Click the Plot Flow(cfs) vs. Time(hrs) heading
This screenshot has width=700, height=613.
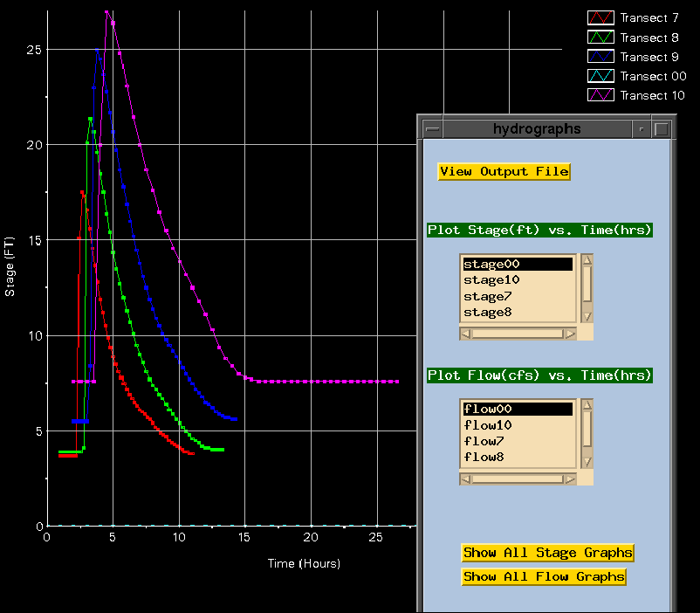pyautogui.click(x=539, y=375)
